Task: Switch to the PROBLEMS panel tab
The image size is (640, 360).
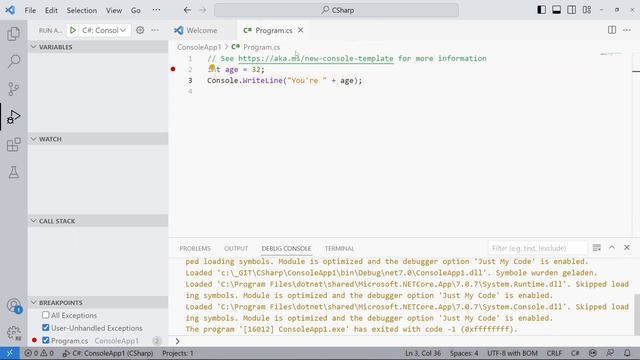Action: point(195,248)
